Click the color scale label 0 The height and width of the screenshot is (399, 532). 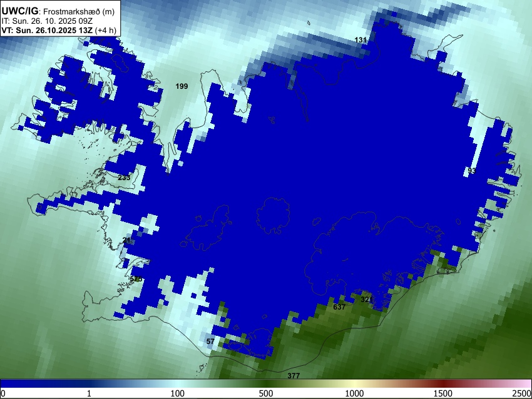pos(3,393)
